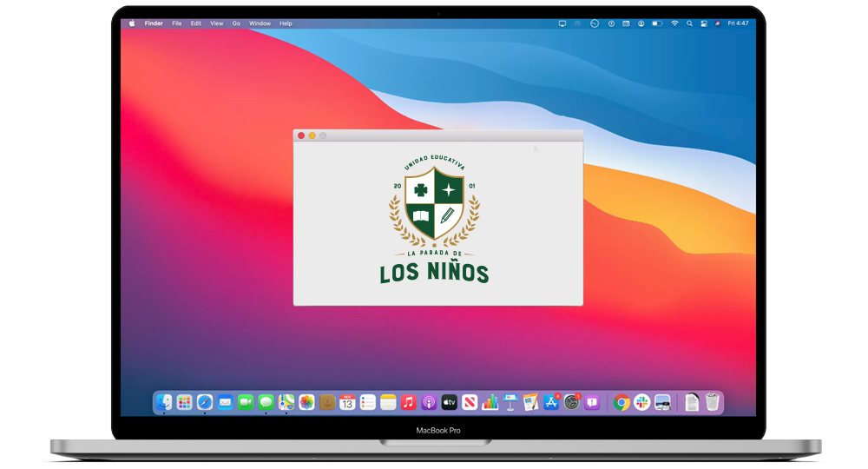Close the logo window with red button
This screenshot has width=868, height=469.
[301, 135]
